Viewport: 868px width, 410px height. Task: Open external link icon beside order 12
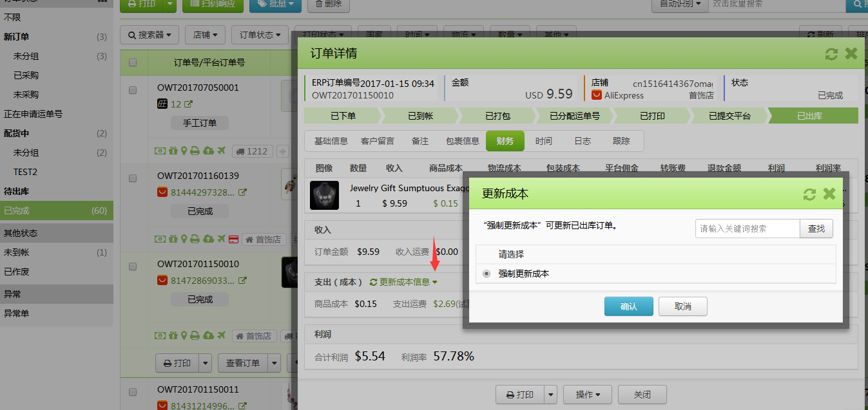click(x=189, y=104)
